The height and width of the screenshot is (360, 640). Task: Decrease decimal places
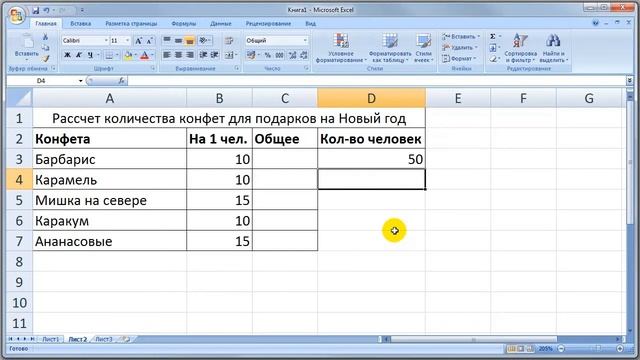pyautogui.click(x=304, y=55)
